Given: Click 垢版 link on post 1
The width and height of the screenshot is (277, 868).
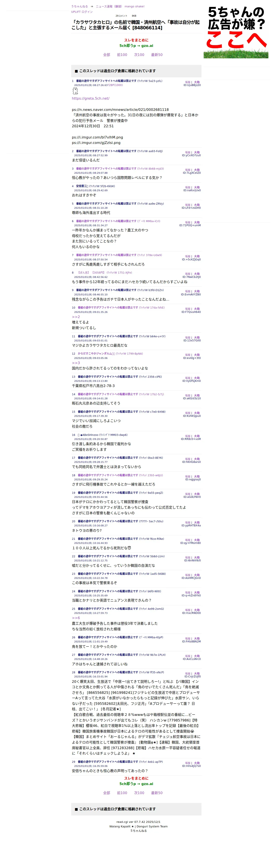Looking at the screenshot, I should pyautogui.click(x=188, y=82).
